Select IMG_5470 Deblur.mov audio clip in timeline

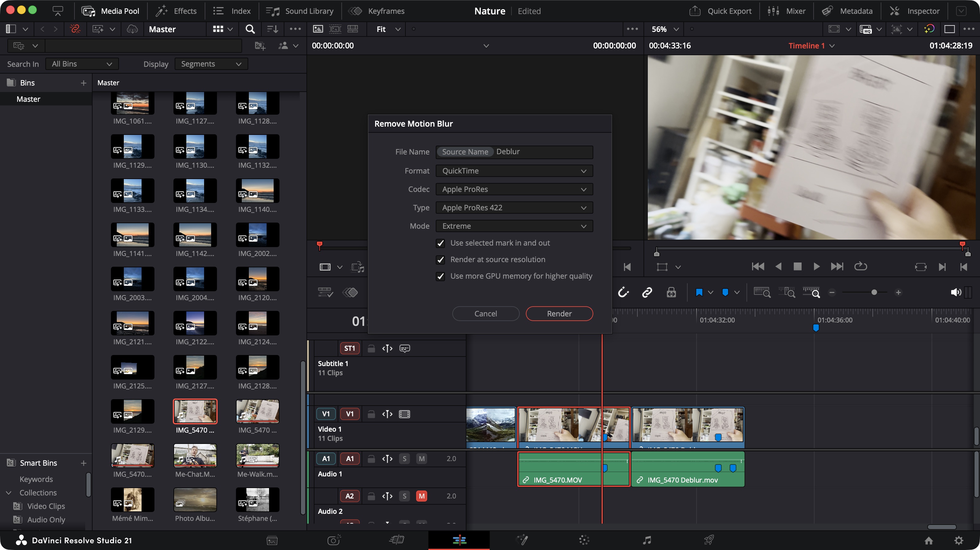687,469
